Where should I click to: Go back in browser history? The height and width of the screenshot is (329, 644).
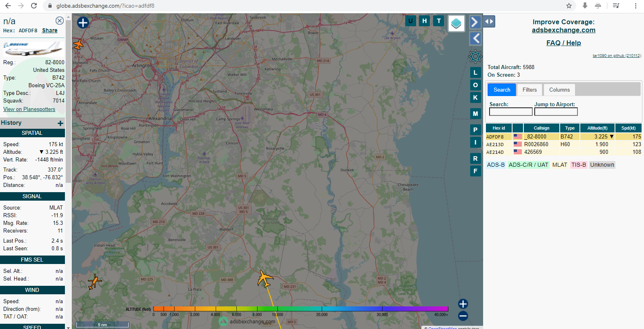tap(8, 6)
